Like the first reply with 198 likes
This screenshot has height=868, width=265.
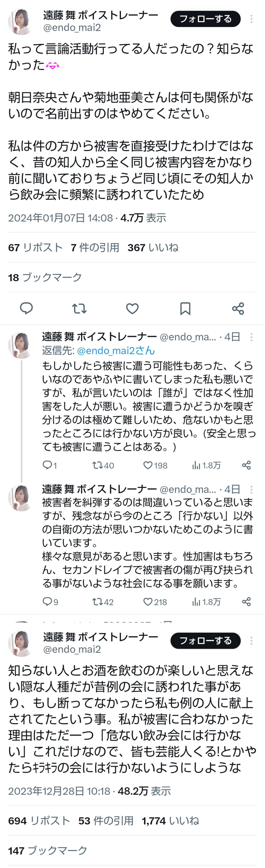(x=148, y=465)
